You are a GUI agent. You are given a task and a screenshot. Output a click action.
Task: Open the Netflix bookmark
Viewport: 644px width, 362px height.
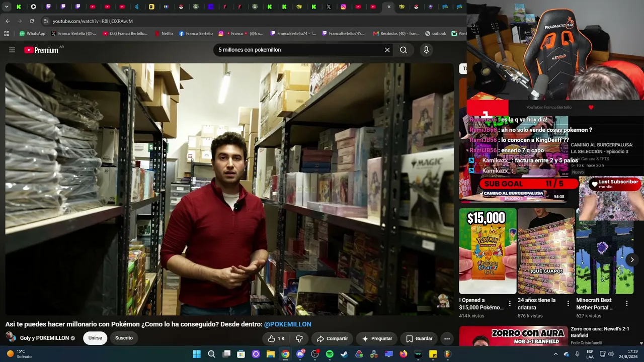point(164,34)
